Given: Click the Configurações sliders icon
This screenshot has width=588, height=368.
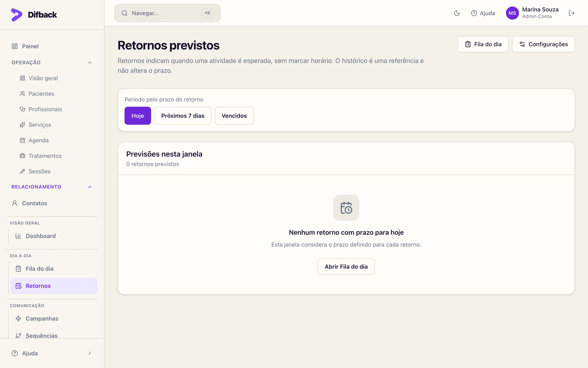Looking at the screenshot, I should pos(522,44).
